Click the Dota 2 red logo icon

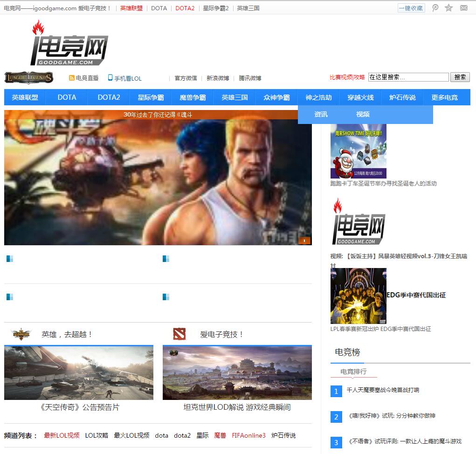click(179, 334)
